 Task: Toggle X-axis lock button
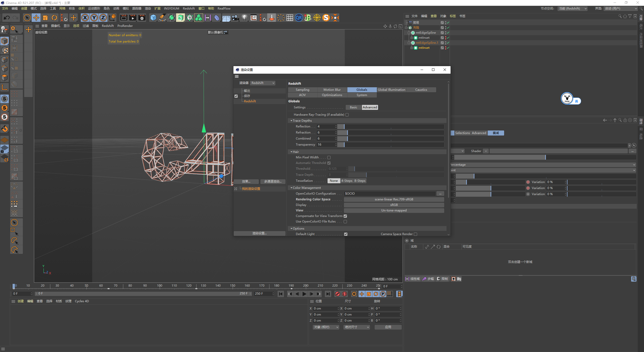pos(85,18)
